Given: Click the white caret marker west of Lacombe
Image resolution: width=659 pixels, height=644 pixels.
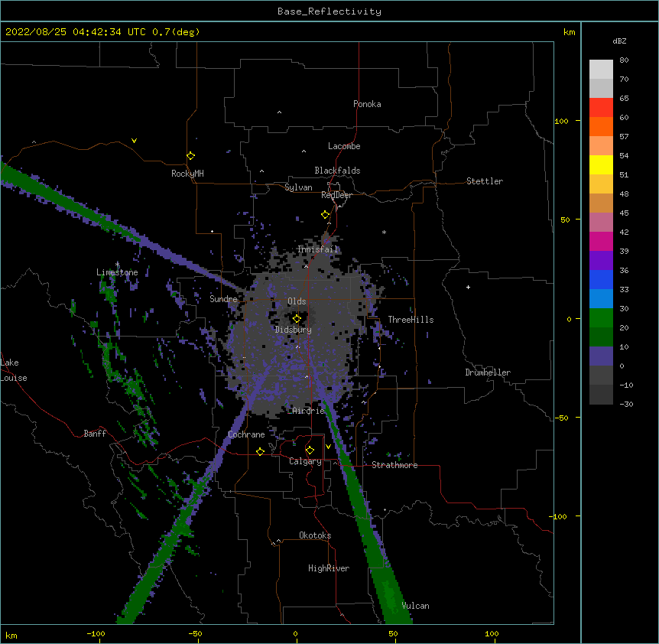Looking at the screenshot, I should 304,151.
